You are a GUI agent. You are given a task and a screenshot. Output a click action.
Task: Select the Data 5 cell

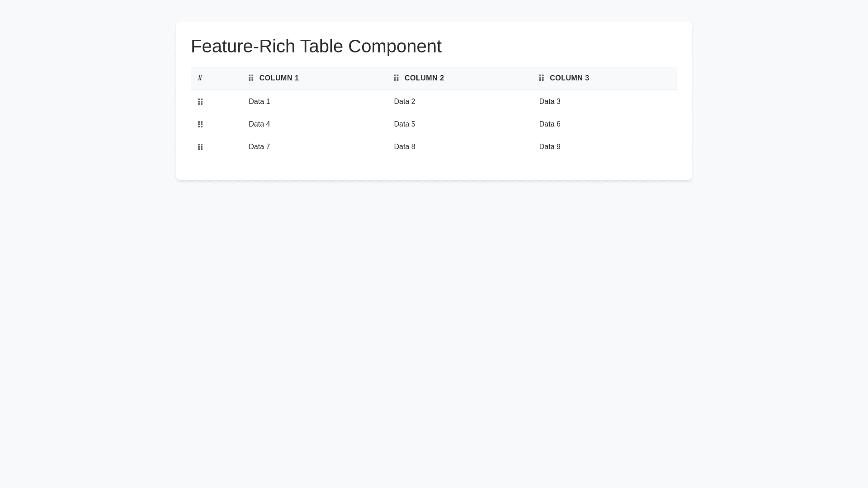point(404,124)
